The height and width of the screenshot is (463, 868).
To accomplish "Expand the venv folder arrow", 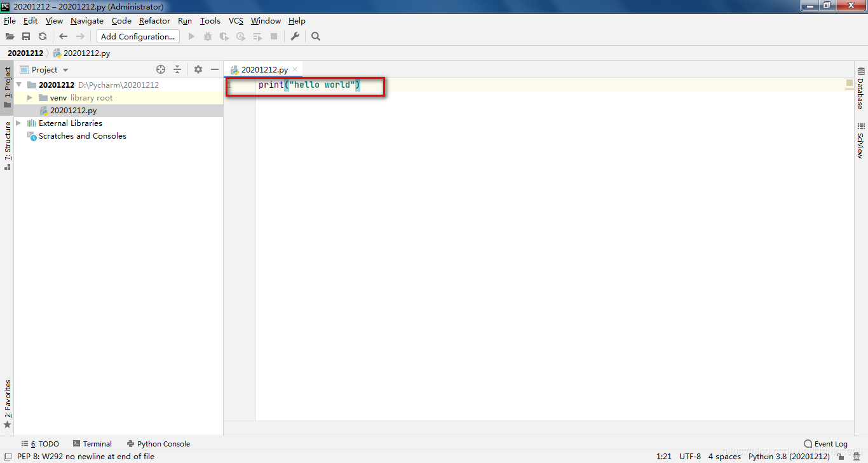I will [x=30, y=97].
